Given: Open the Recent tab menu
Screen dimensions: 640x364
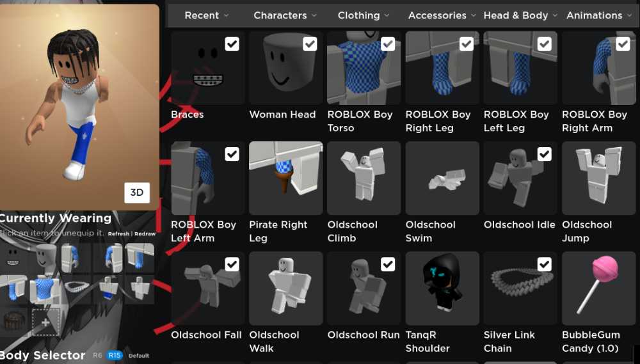Looking at the screenshot, I should [207, 15].
